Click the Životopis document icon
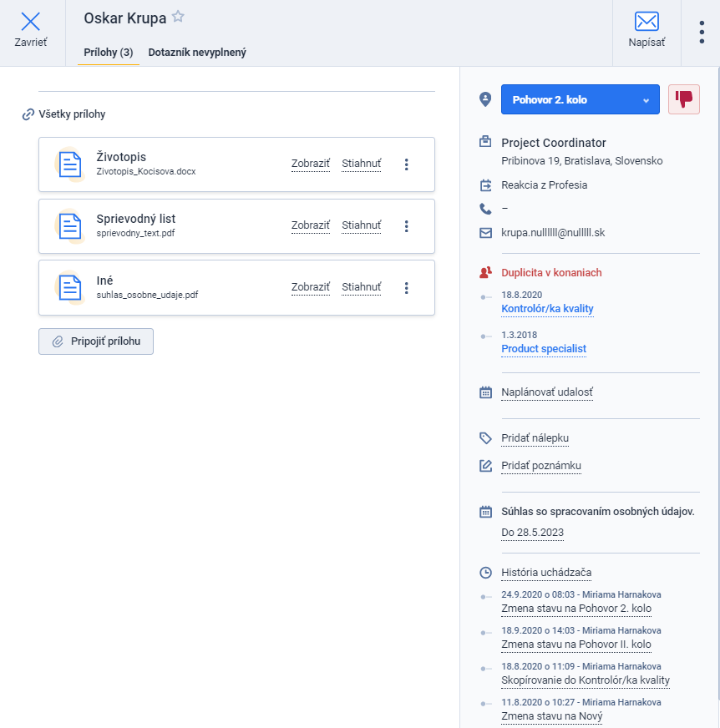The height and width of the screenshot is (728, 720). [70, 164]
